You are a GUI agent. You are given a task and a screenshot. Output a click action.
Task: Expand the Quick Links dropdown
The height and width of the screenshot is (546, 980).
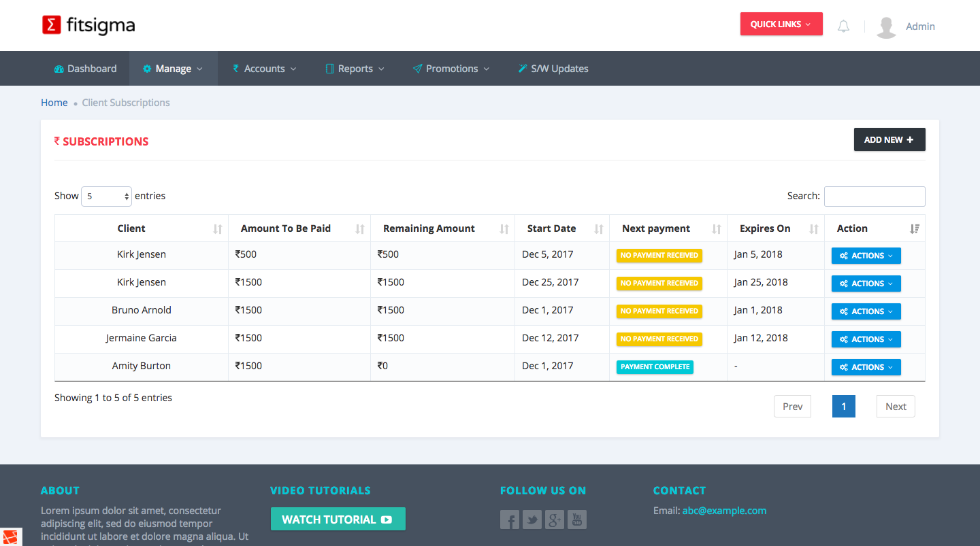(x=781, y=24)
